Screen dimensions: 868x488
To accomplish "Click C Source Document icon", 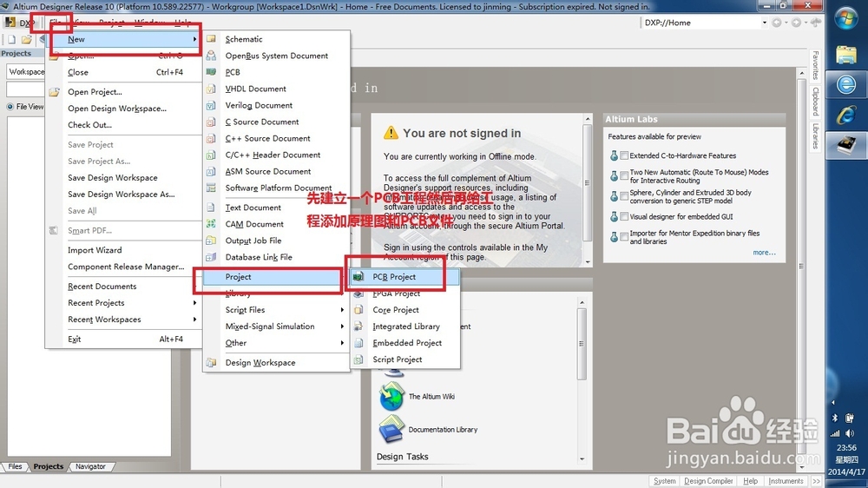I will point(211,122).
